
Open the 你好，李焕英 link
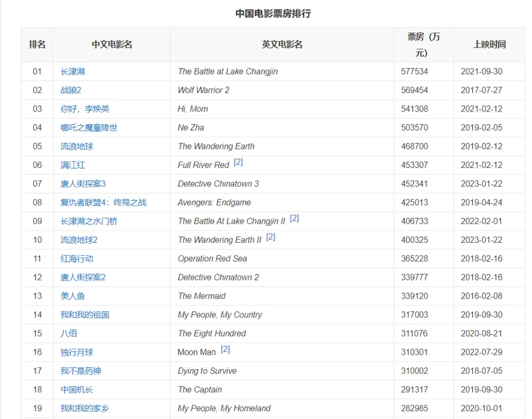[x=85, y=109]
